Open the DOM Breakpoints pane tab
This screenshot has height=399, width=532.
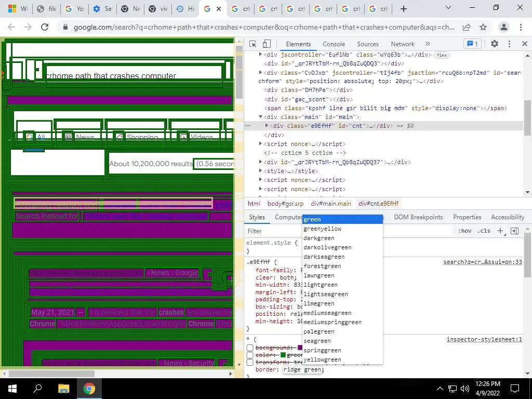418,217
